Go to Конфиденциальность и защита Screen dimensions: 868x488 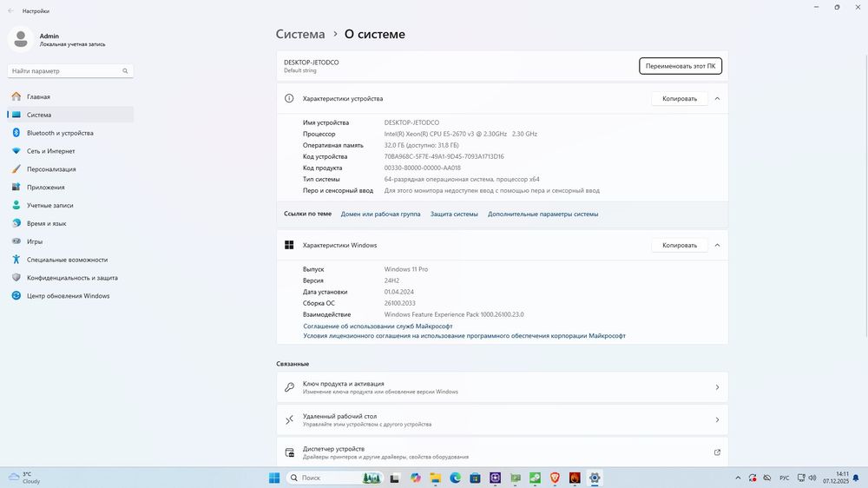click(x=70, y=278)
